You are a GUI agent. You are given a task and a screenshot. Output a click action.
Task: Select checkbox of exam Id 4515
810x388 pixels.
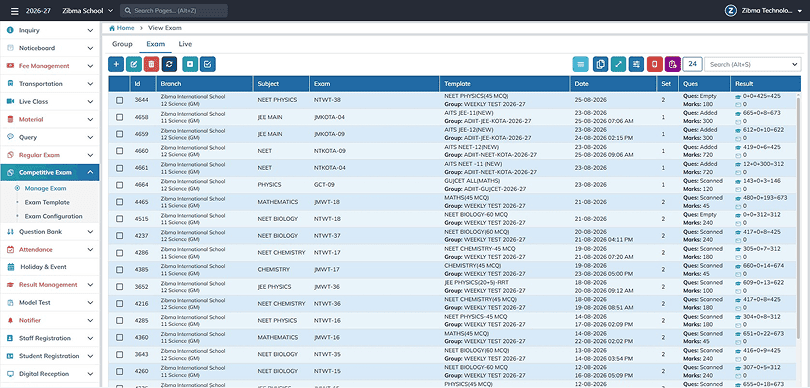point(119,219)
